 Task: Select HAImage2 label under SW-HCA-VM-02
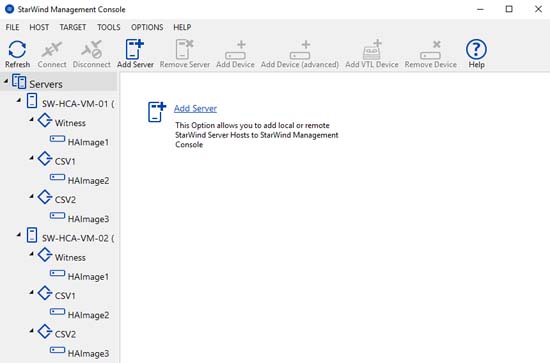88,315
